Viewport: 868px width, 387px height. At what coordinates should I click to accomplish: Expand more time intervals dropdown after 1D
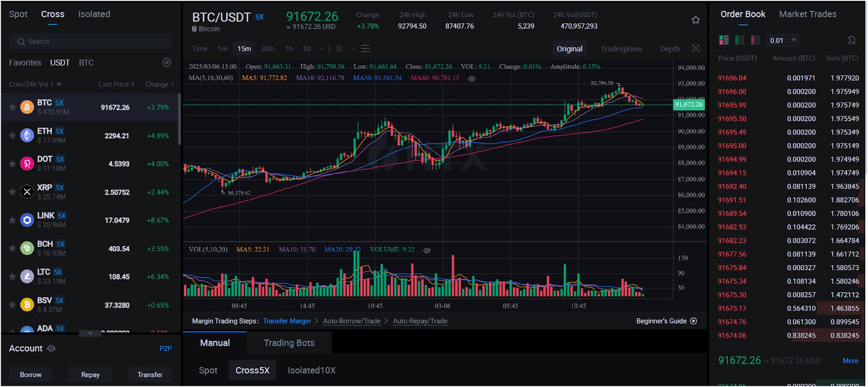[322, 49]
